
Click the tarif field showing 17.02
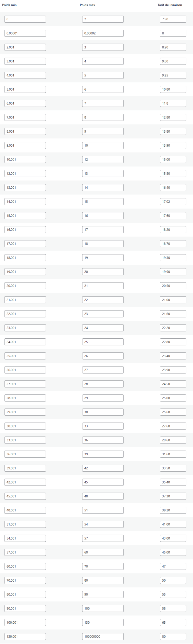pos(173,202)
